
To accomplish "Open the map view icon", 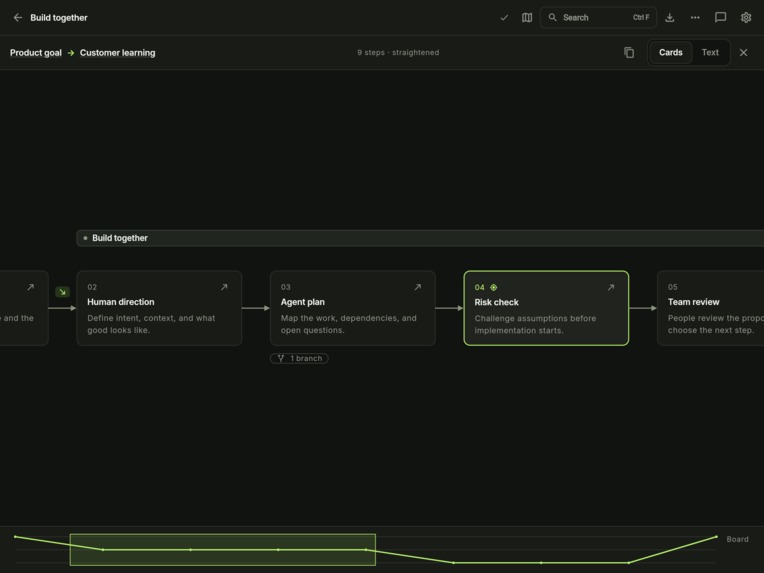I will pyautogui.click(x=527, y=18).
